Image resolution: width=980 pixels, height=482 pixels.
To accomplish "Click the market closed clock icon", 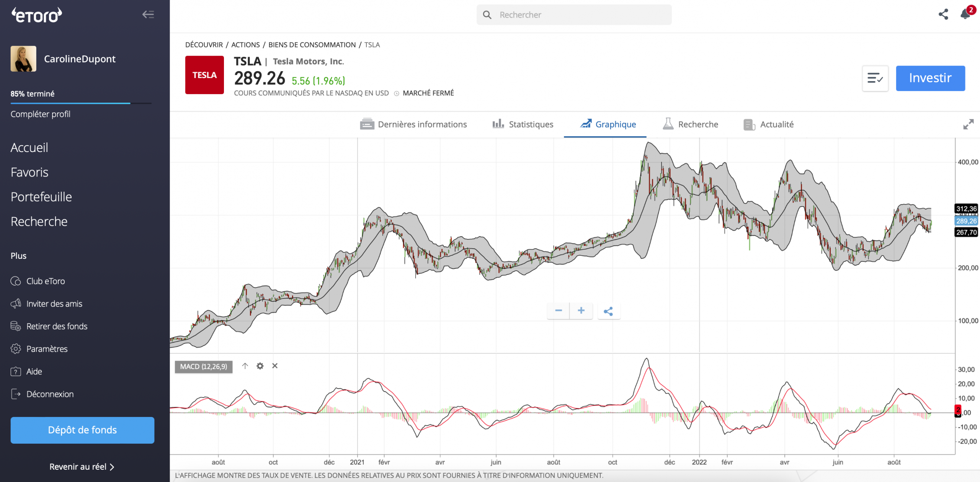I will point(397,93).
